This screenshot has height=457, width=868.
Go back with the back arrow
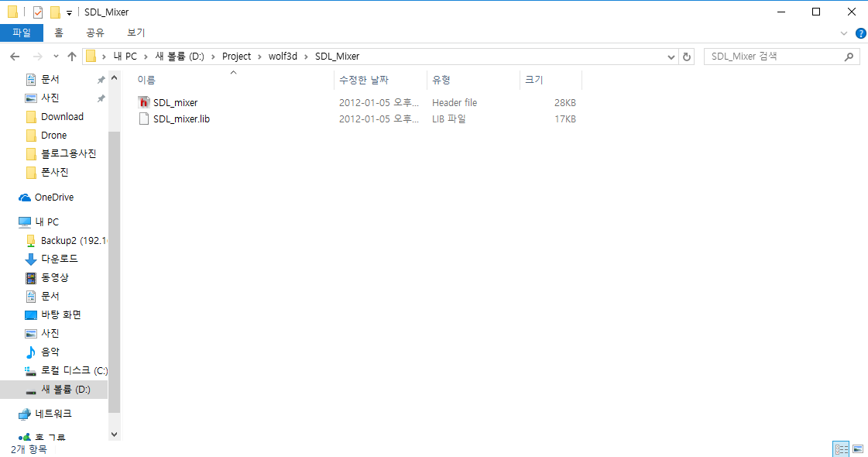[x=15, y=57]
